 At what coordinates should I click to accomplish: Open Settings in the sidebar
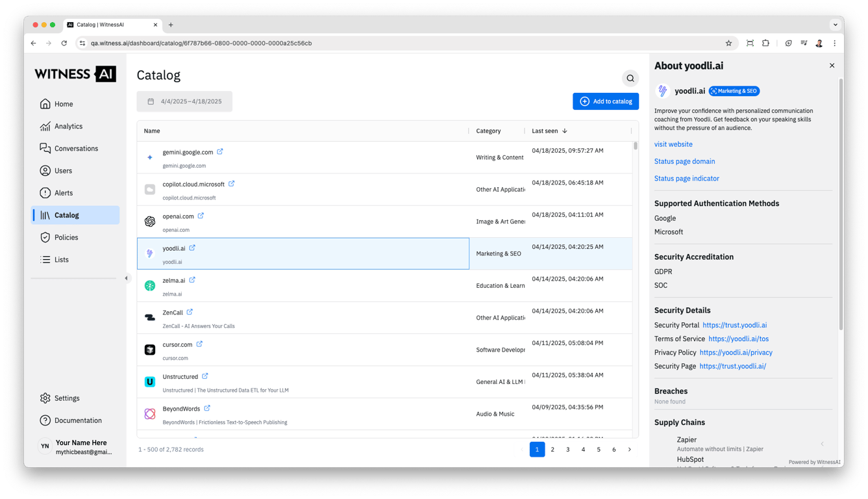75,398
